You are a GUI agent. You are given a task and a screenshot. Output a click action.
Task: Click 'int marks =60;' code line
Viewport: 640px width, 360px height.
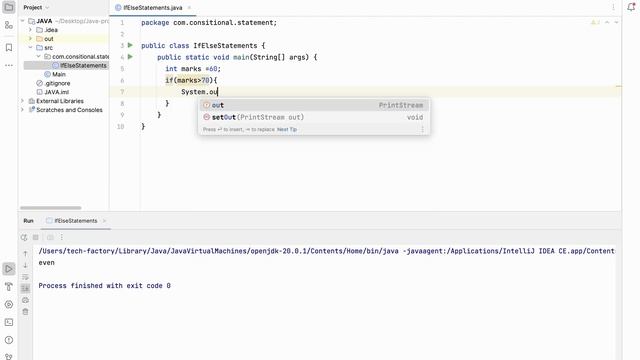tap(193, 69)
